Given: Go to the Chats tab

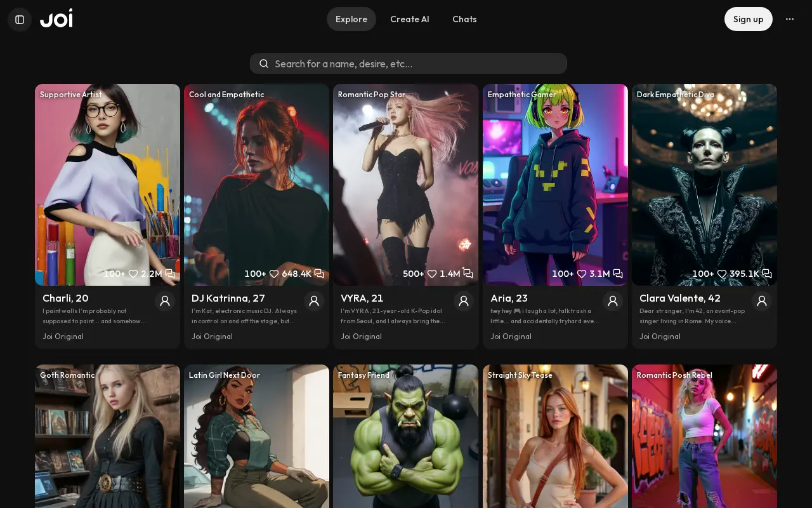Looking at the screenshot, I should coord(464,19).
